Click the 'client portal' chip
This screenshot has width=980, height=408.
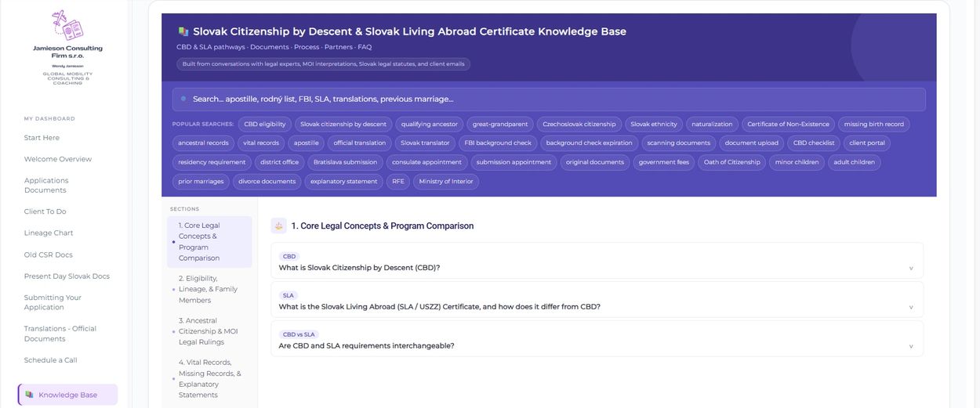tap(867, 143)
